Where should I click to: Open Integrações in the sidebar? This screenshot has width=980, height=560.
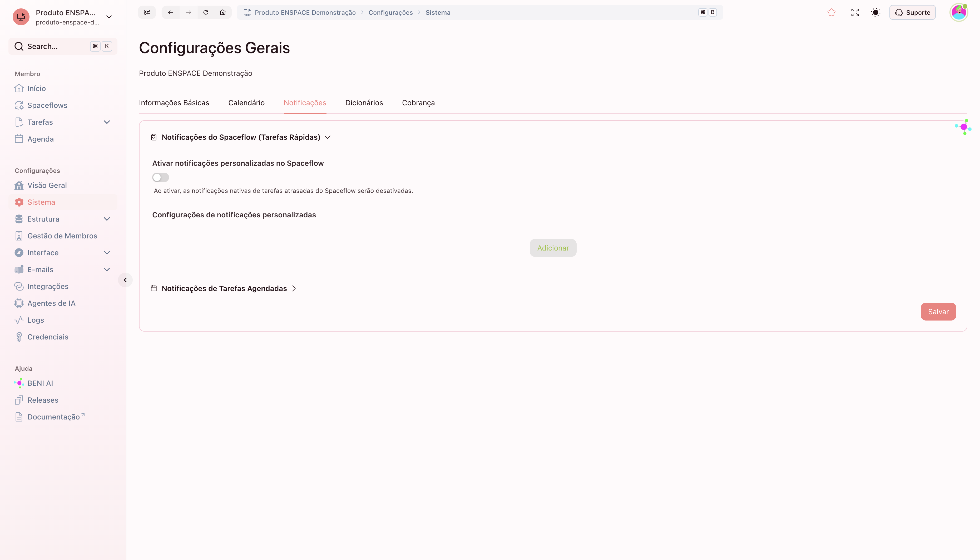click(63, 286)
